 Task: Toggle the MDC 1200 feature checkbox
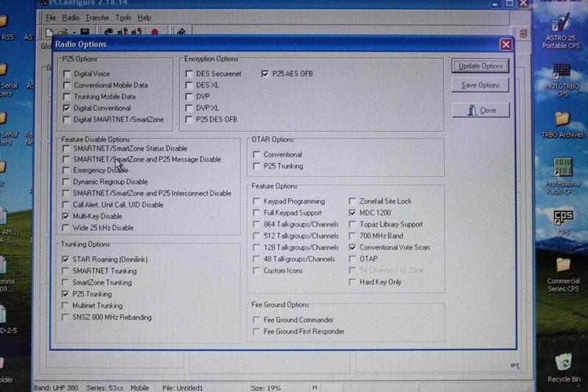point(352,213)
